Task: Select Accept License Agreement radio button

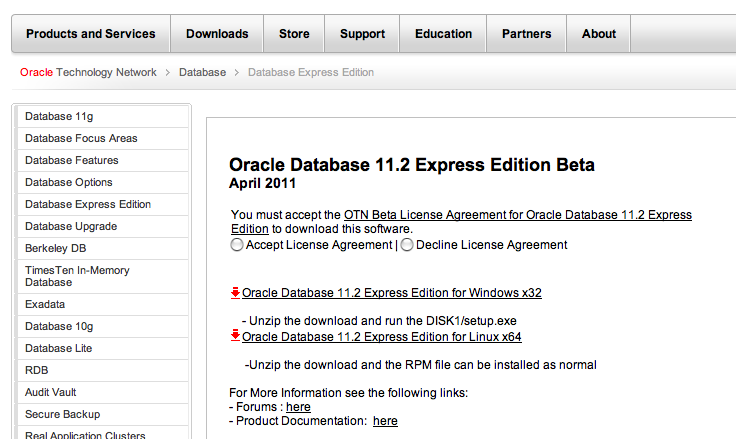Action: coord(237,245)
